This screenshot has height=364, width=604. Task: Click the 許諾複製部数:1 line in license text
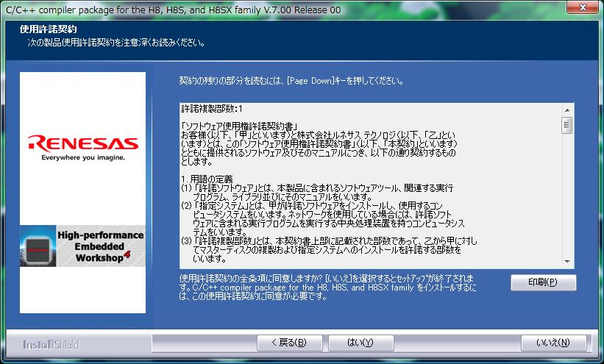(x=212, y=108)
